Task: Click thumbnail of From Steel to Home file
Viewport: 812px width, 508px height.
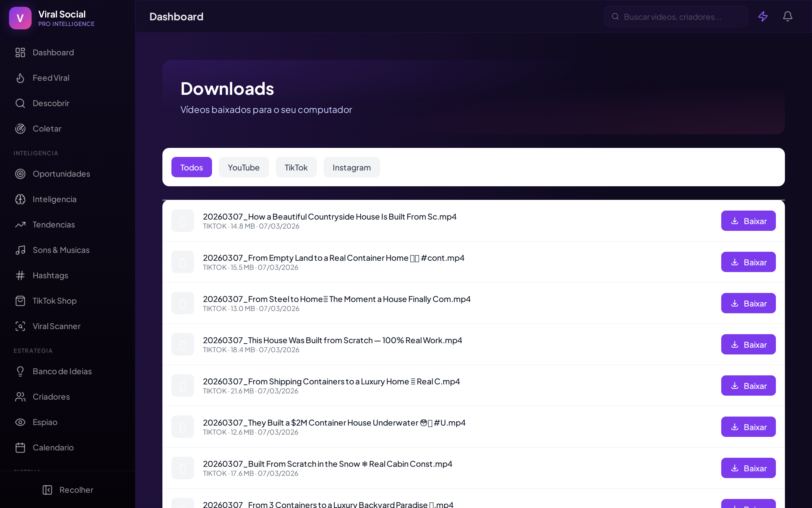Action: pos(182,303)
